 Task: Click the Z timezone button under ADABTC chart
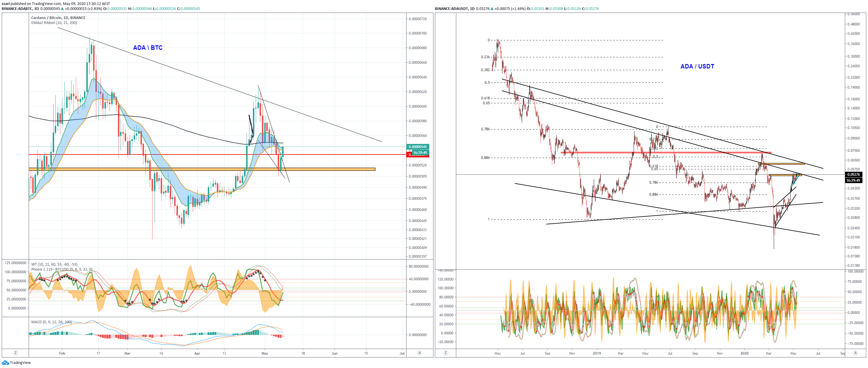pyautogui.click(x=15, y=353)
